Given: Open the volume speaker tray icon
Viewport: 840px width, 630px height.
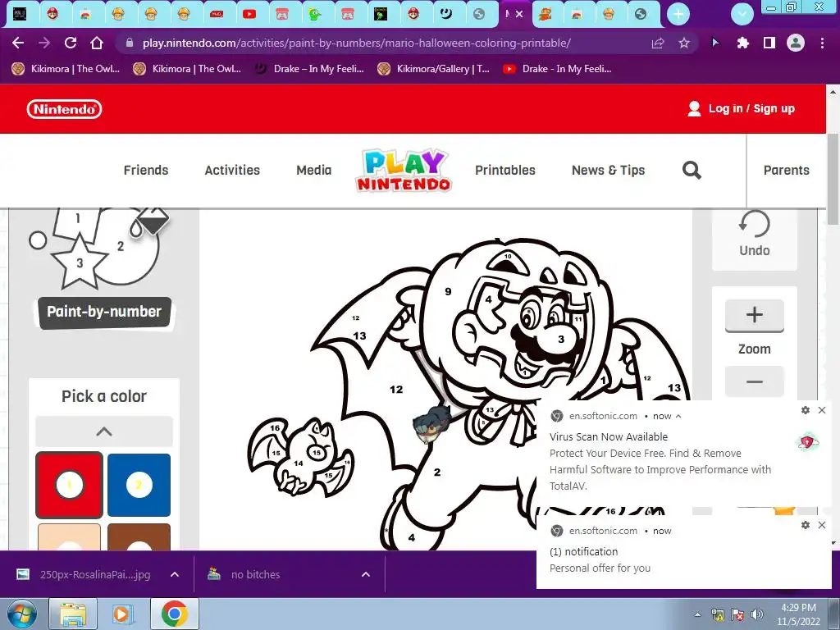Looking at the screenshot, I should tap(757, 614).
